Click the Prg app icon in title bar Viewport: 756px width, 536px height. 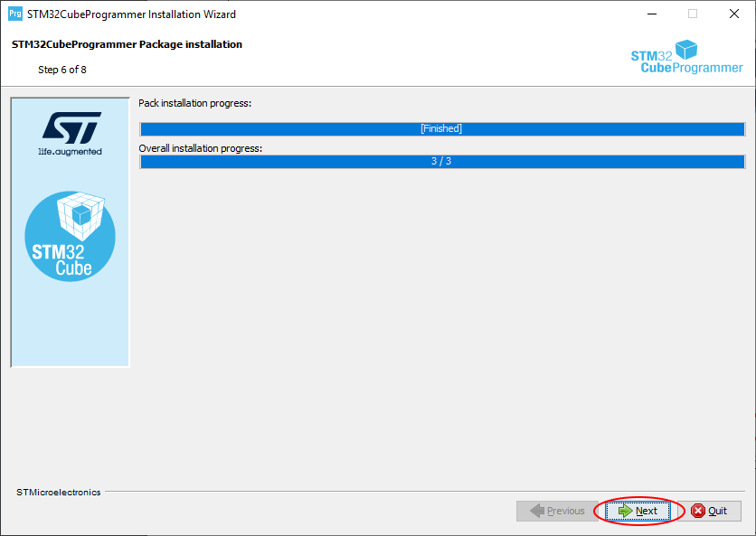14,14
